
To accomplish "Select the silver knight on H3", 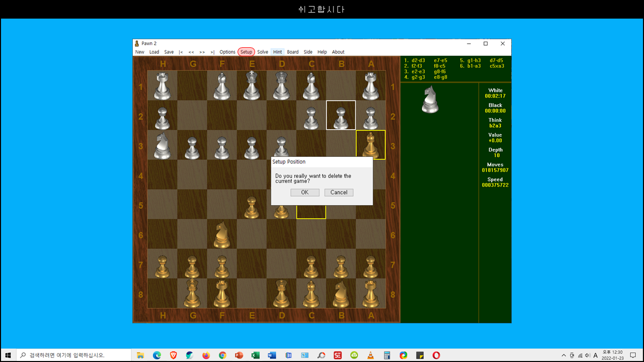I will (x=162, y=146).
